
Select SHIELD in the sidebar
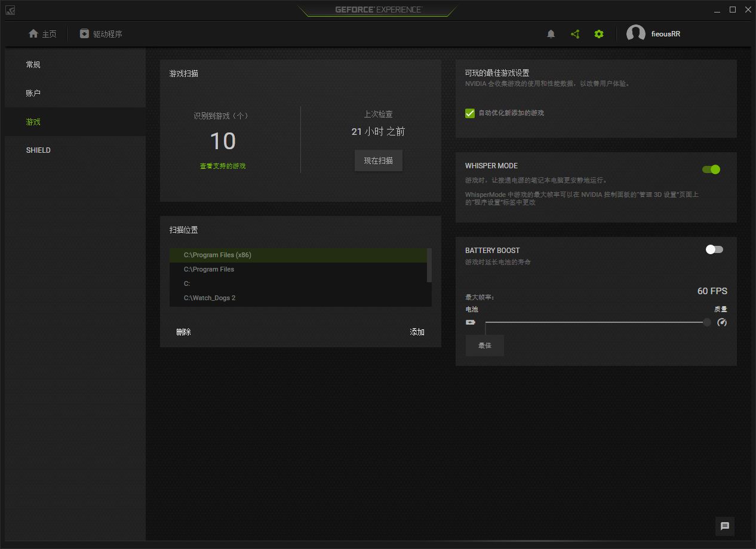click(75, 150)
